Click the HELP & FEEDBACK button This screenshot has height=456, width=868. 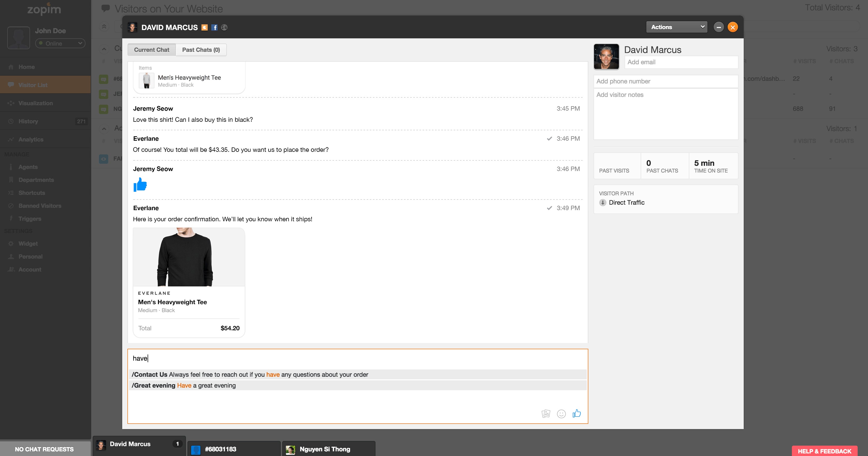tap(824, 451)
